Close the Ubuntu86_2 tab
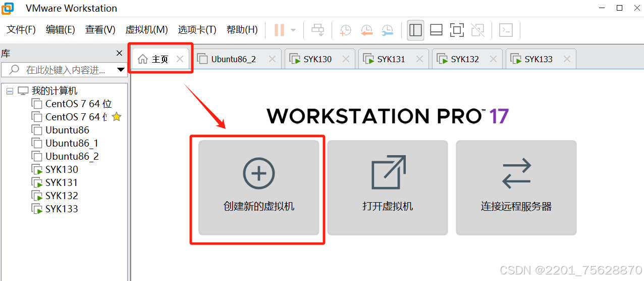Viewport: 644px width, 281px height. [272, 59]
